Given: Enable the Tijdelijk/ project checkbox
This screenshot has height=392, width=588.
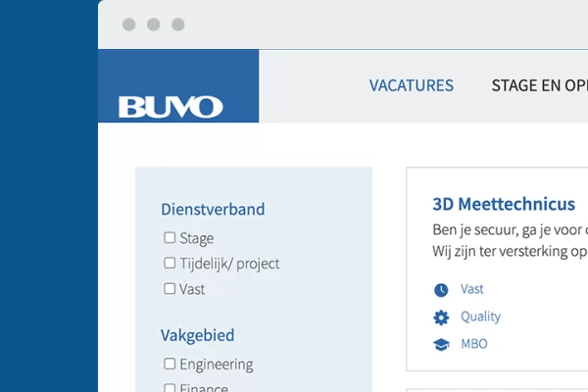Looking at the screenshot, I should coord(170,263).
